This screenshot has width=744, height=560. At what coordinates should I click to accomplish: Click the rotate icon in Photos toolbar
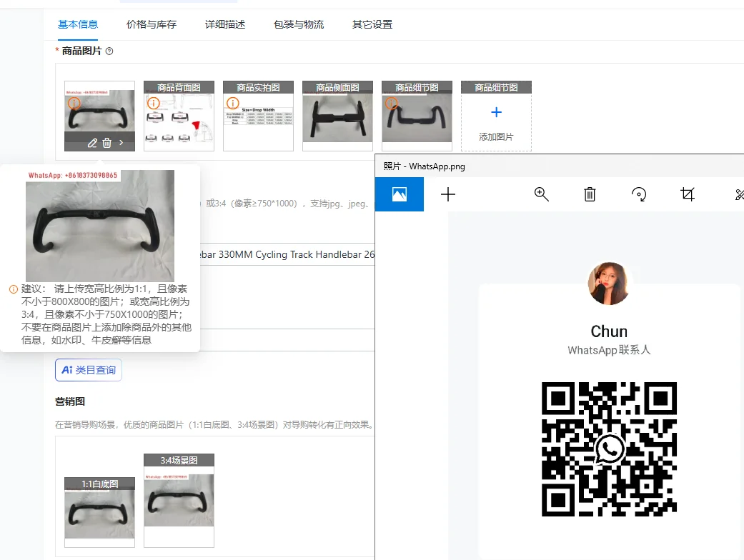point(639,194)
